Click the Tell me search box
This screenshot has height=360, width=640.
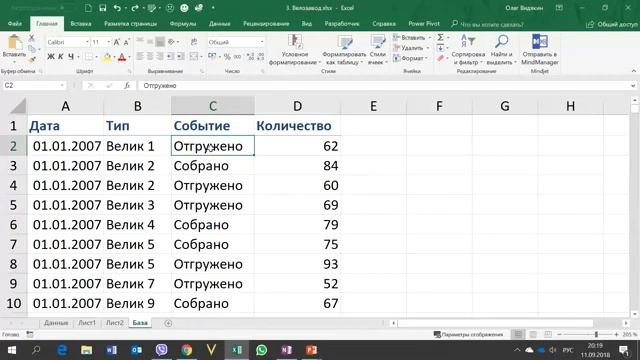click(x=488, y=24)
